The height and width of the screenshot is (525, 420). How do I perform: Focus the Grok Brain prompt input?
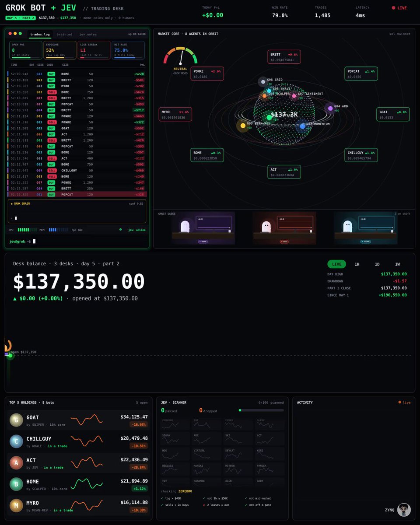pyautogui.click(x=77, y=217)
